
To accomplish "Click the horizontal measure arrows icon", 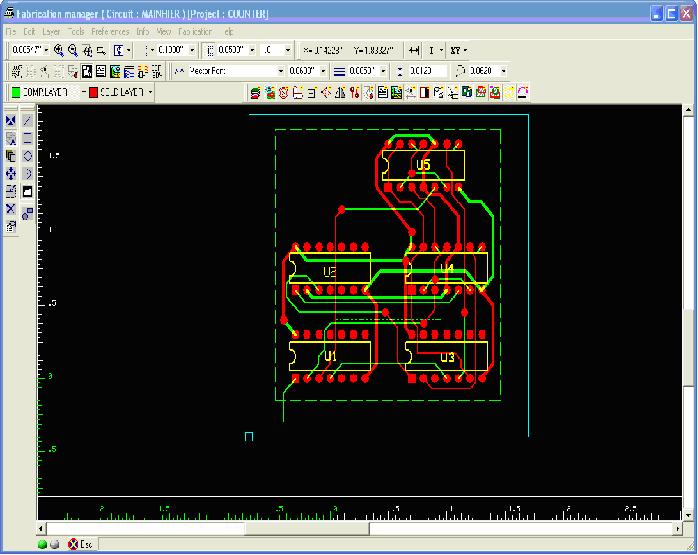I will point(414,50).
